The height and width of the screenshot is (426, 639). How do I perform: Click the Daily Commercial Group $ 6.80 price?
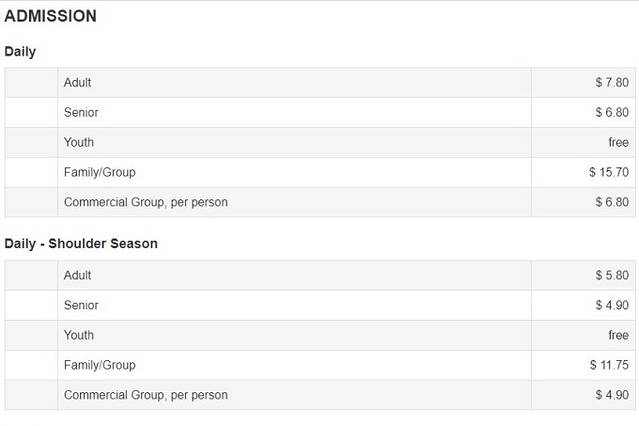611,202
